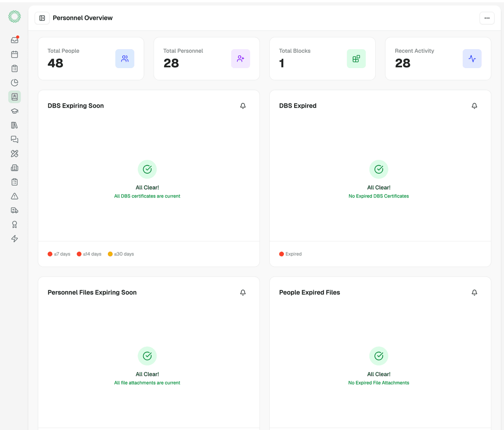Click the People Expired Files bell icon
Viewport: 504px width, 430px height.
click(474, 292)
